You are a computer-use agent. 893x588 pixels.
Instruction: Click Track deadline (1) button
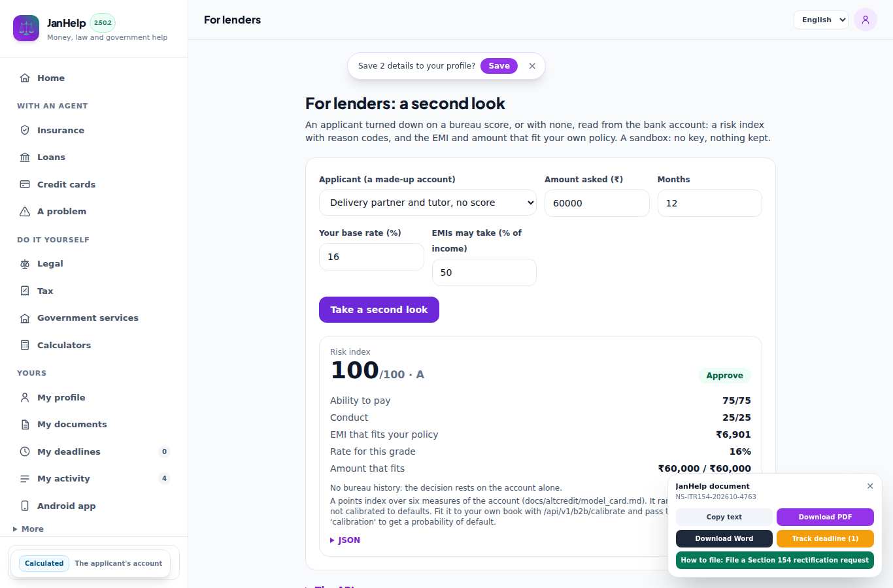tap(825, 538)
